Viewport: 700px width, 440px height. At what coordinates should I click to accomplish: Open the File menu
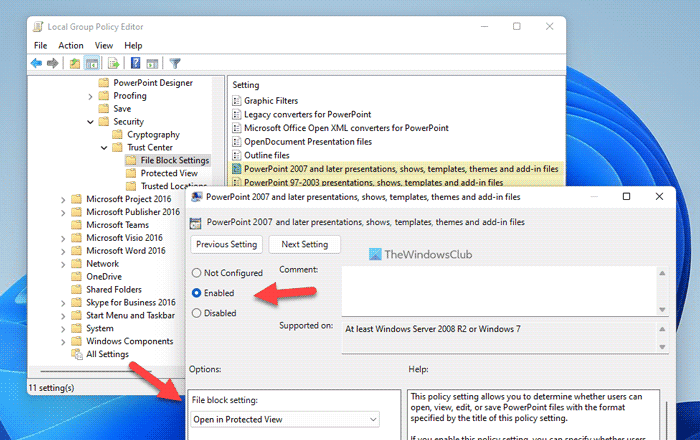click(40, 46)
